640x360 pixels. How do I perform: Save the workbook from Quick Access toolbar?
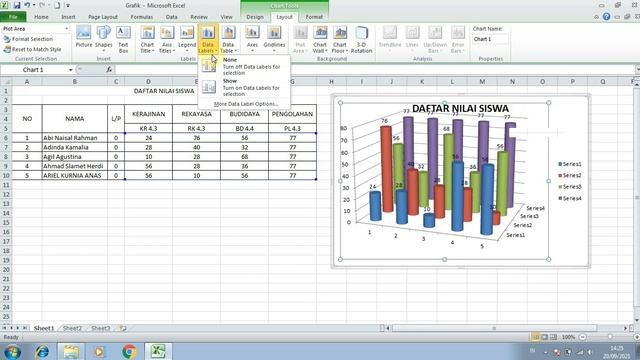(x=17, y=5)
